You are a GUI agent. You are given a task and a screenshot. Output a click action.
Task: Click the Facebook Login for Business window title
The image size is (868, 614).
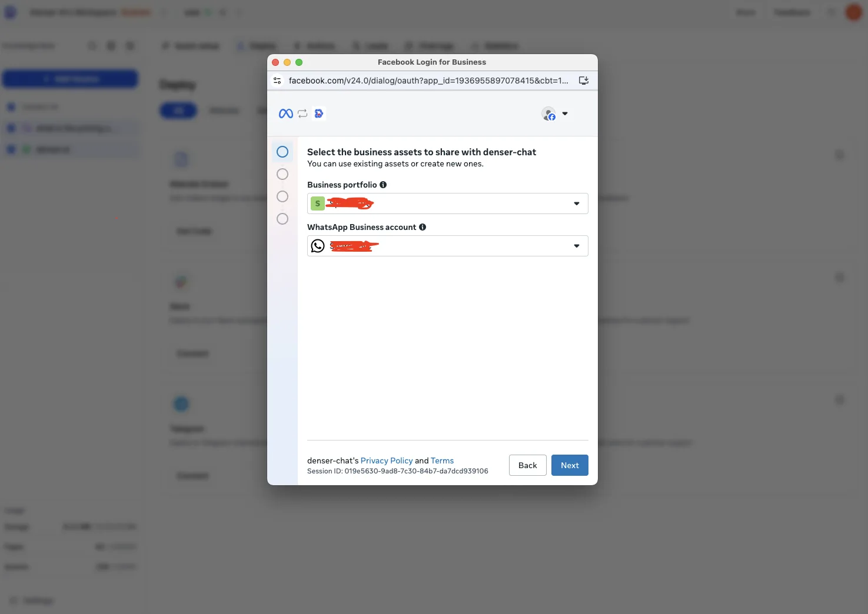point(432,62)
